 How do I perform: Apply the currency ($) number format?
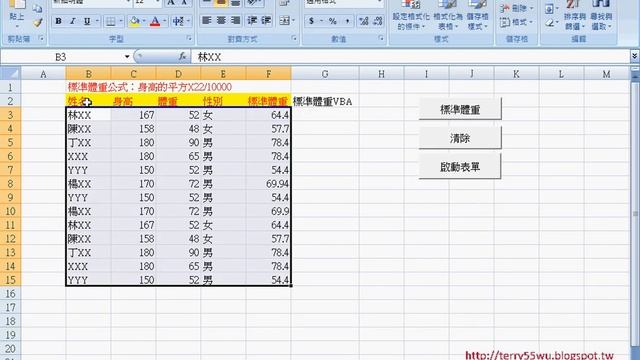(x=311, y=21)
